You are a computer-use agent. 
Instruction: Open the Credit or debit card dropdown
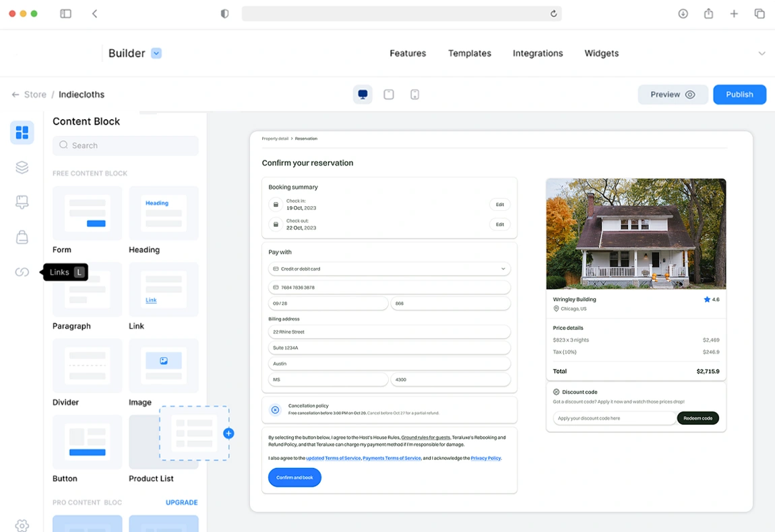tap(502, 268)
